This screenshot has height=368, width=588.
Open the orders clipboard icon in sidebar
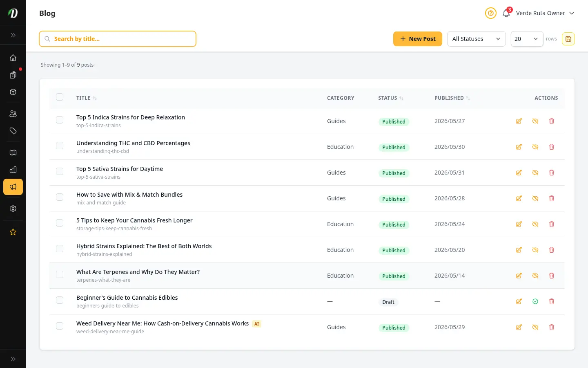[x=13, y=75]
